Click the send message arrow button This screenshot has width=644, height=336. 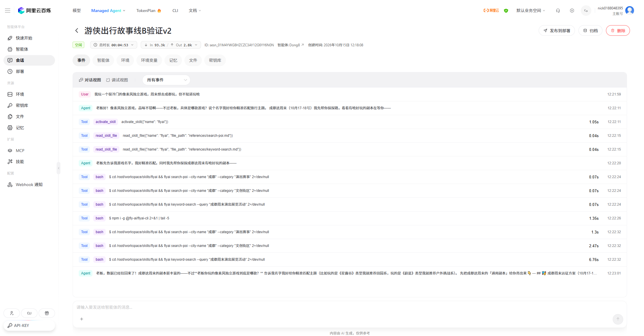coord(618,319)
